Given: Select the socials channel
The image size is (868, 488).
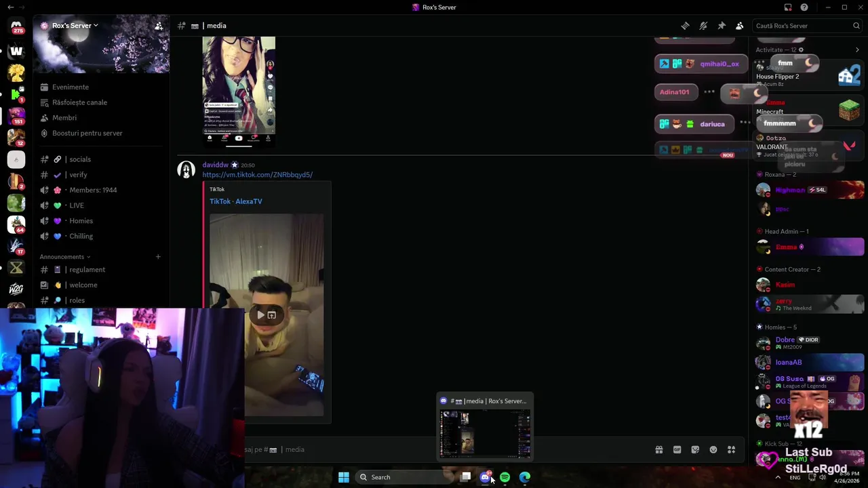Looking at the screenshot, I should tap(102, 159).
